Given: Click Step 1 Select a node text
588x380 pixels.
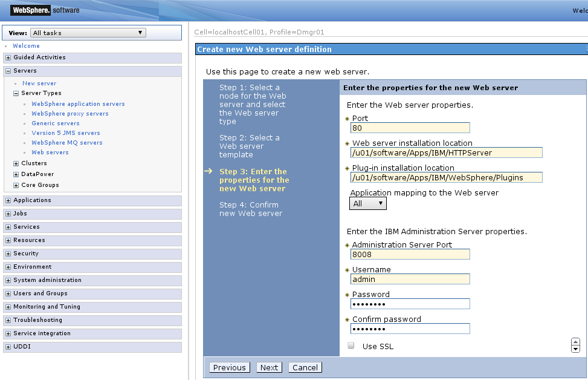Looking at the screenshot, I should click(253, 105).
